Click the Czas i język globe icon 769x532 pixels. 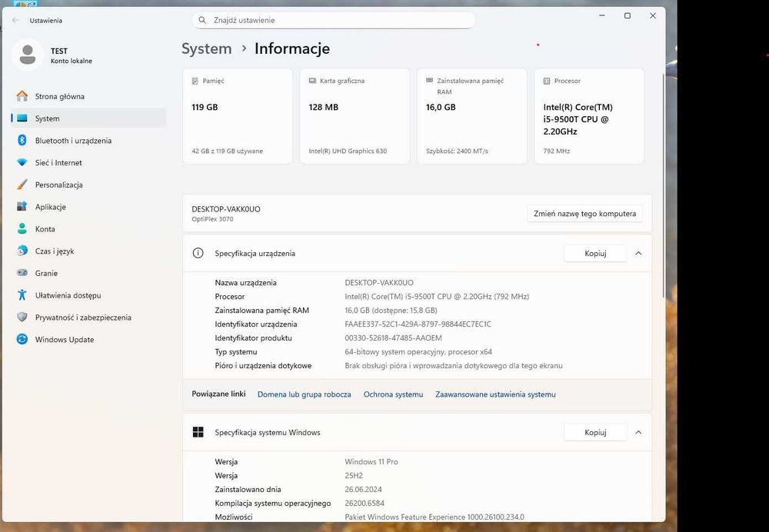coord(22,251)
